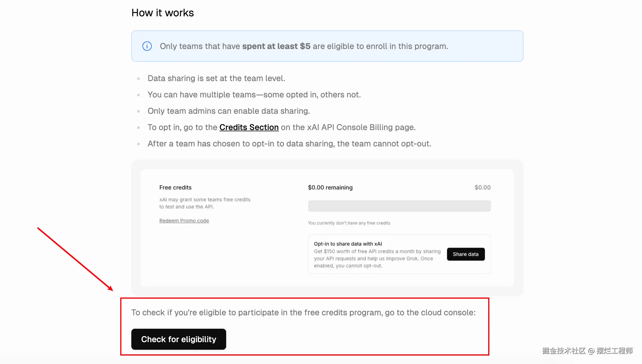Click the Check for eligibility button
642x364 pixels.
[179, 339]
